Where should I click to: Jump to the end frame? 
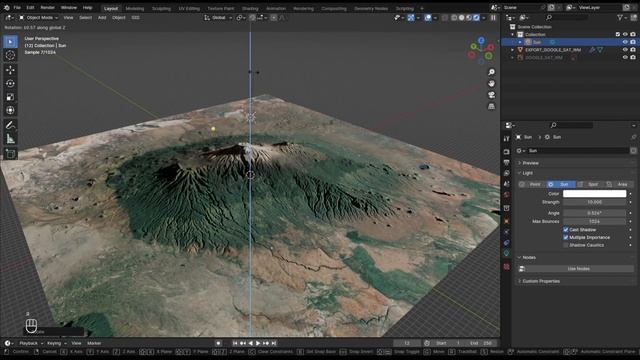pyautogui.click(x=274, y=343)
